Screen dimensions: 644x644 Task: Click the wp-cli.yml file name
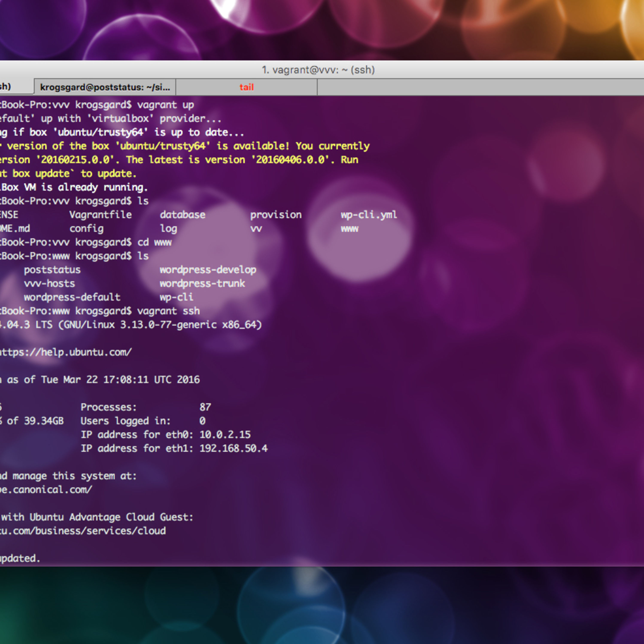[369, 215]
